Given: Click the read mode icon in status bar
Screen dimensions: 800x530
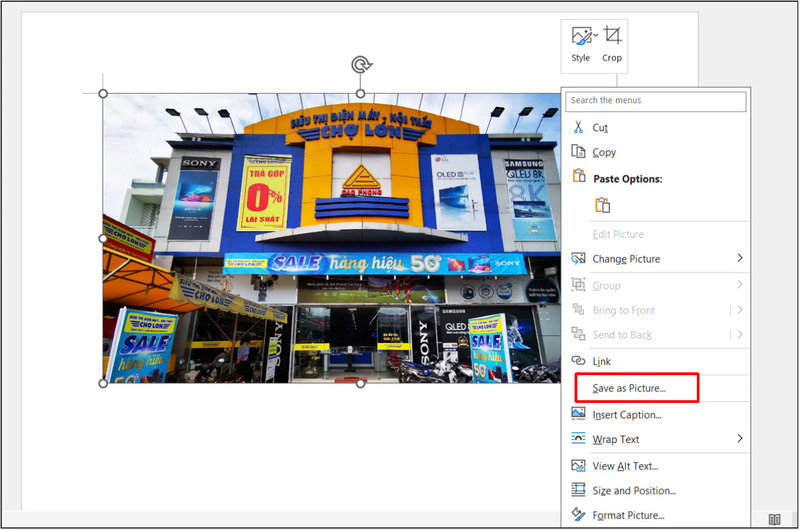Looking at the screenshot, I should coord(774,519).
